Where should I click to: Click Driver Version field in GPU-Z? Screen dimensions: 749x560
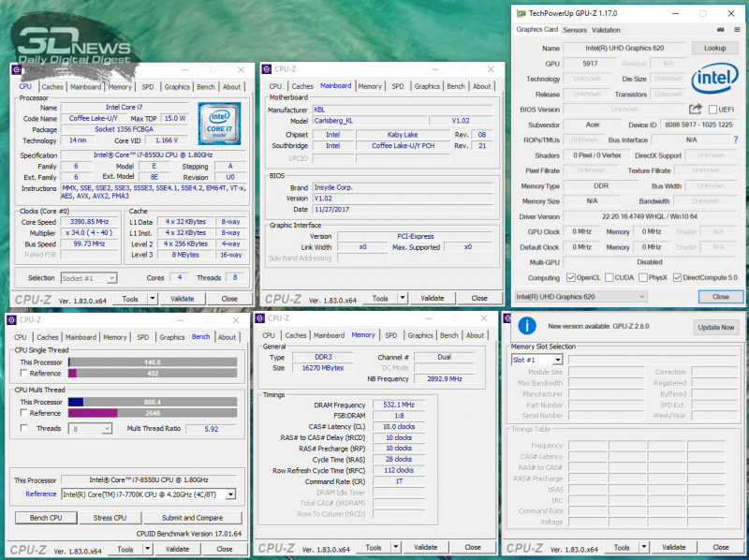(x=649, y=216)
